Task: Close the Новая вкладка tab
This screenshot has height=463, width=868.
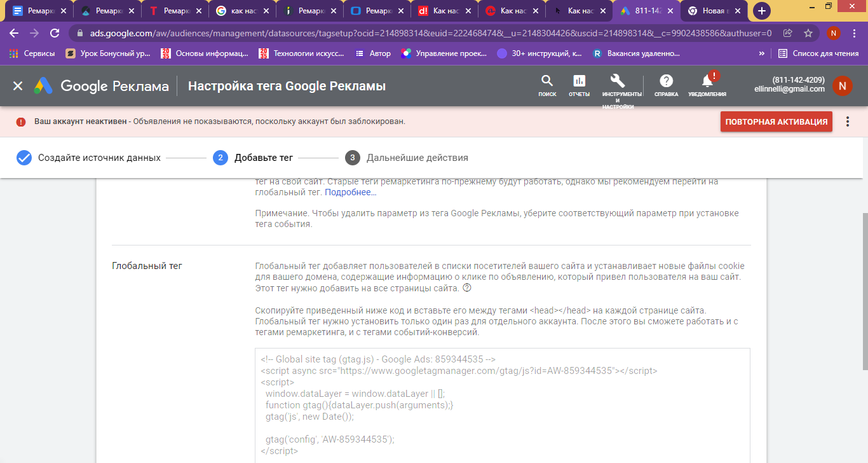Action: click(x=738, y=11)
